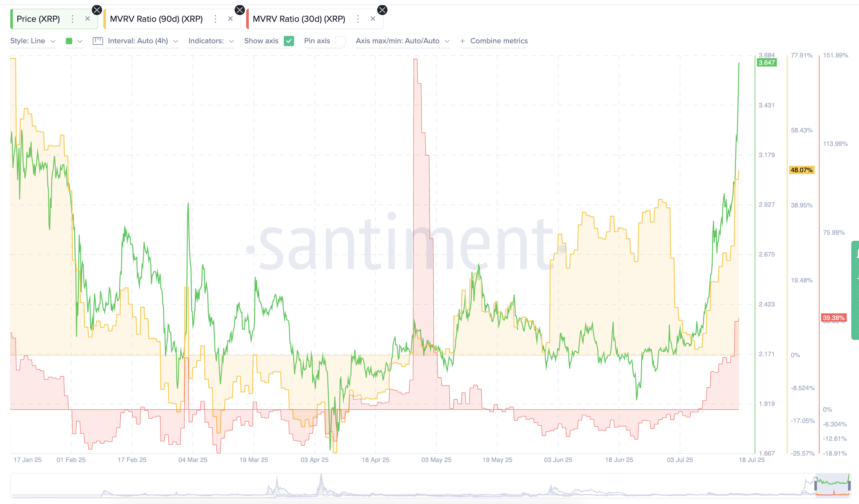859x504 pixels.
Task: Select the Price (XRP) metric tab
Action: (38, 19)
